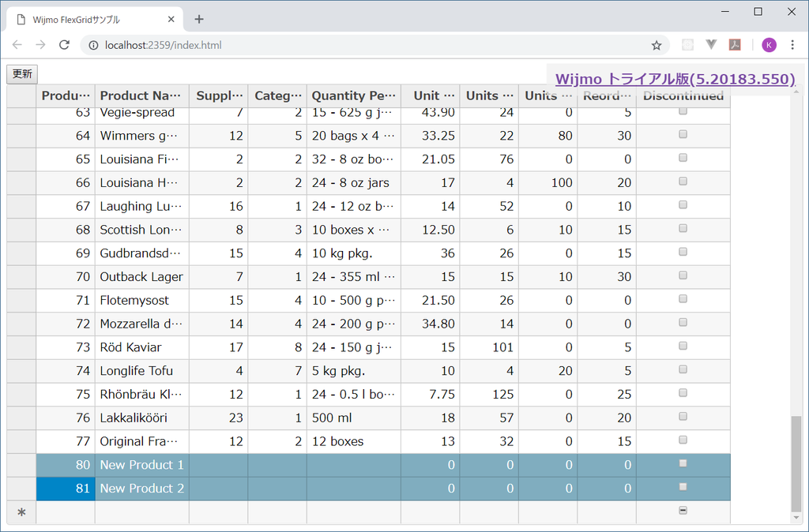Reload the page with refresh icon
Viewport: 809px width, 532px height.
[64, 45]
